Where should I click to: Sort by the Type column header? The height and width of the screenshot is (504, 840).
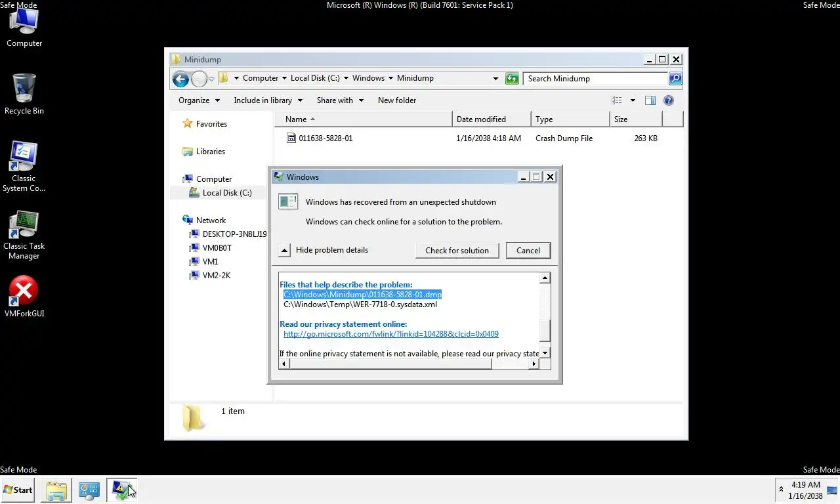570,119
